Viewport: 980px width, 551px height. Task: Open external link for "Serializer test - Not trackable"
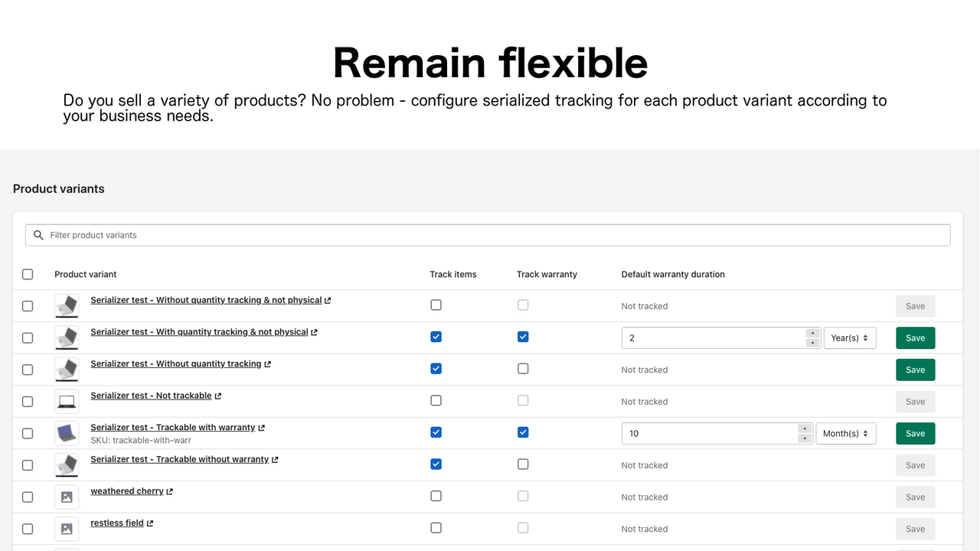[217, 396]
